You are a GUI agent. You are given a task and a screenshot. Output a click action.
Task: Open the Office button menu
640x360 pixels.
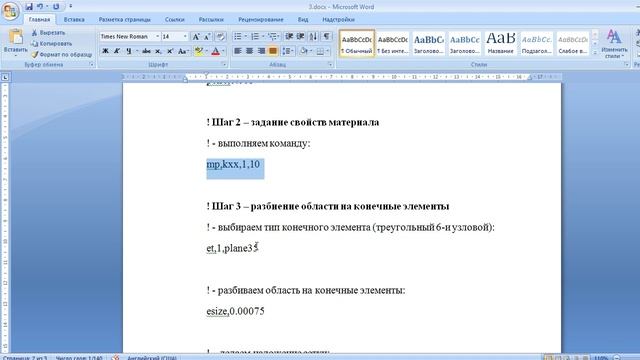tap(10, 11)
